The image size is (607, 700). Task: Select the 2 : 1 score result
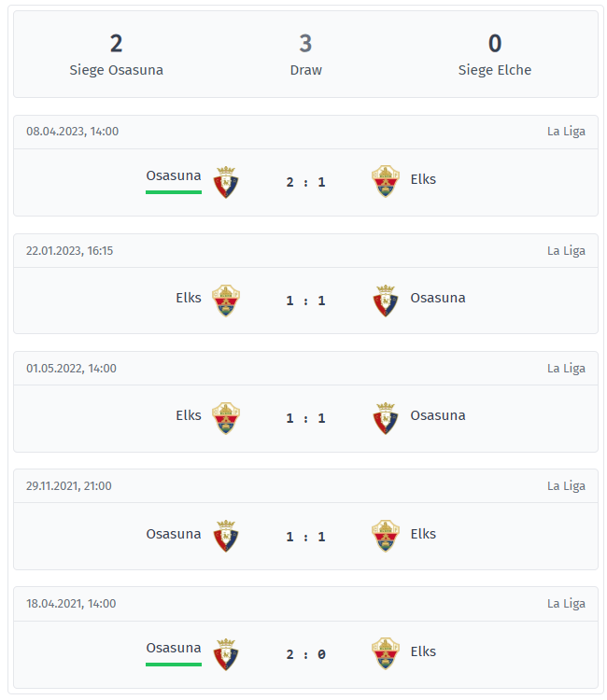(x=305, y=182)
